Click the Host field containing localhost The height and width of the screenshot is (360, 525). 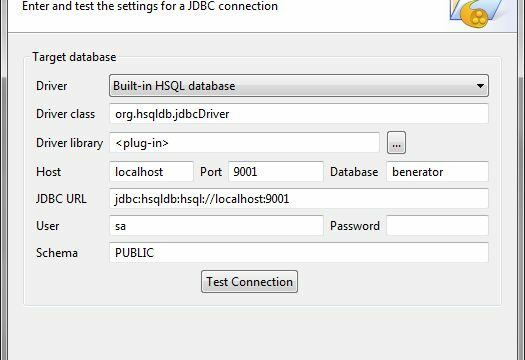[151, 171]
